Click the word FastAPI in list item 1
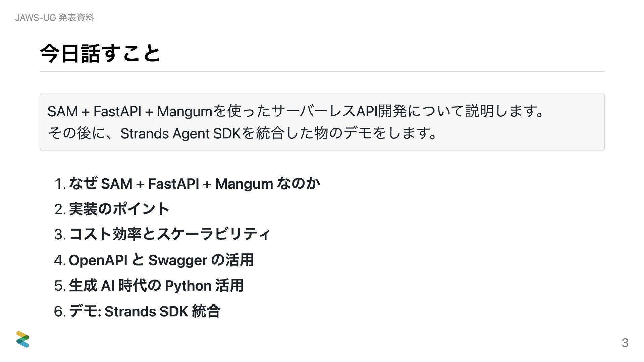The image size is (644, 362). point(174,184)
